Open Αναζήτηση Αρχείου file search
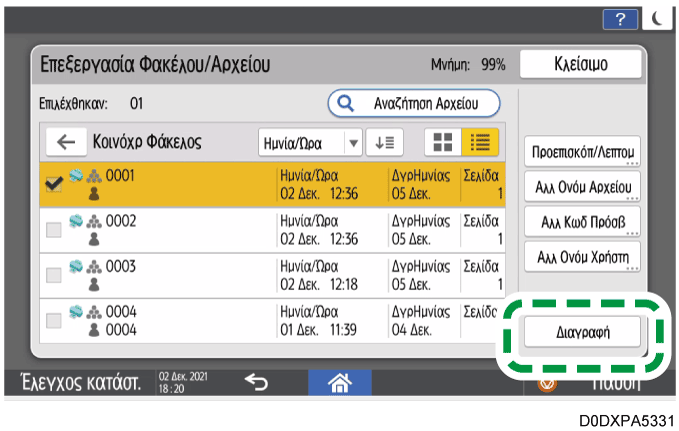The image size is (679, 431). 413,103
